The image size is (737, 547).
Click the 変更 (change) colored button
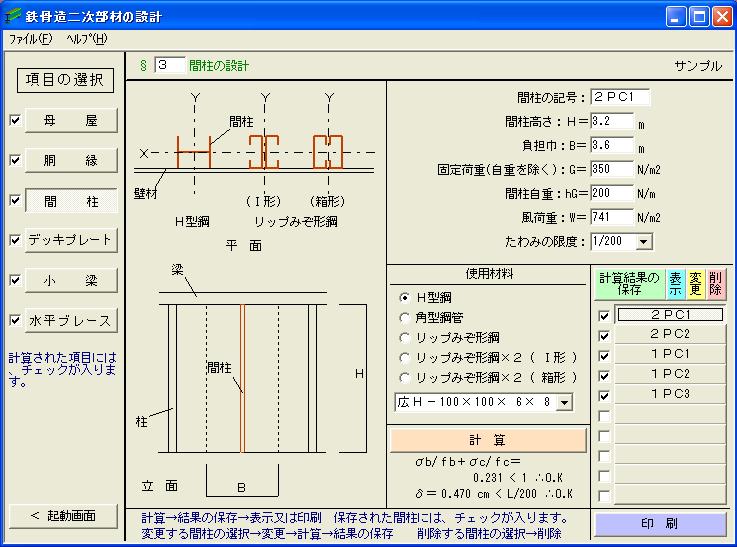point(695,284)
